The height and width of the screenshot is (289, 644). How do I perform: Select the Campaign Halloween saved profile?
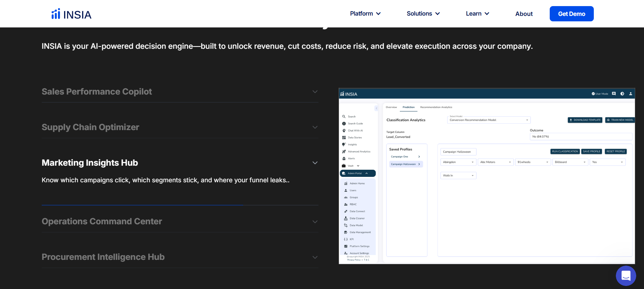tap(406, 164)
